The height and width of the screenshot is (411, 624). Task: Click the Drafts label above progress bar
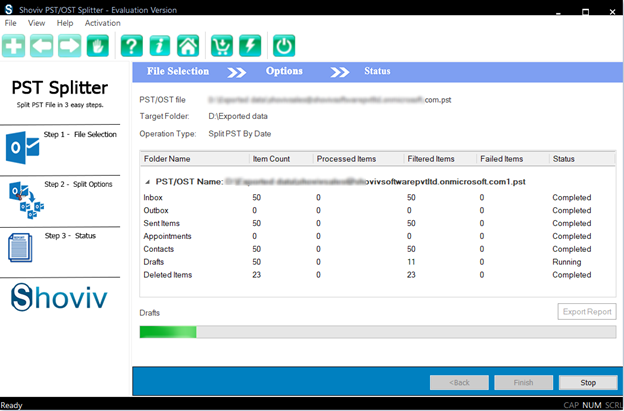150,313
